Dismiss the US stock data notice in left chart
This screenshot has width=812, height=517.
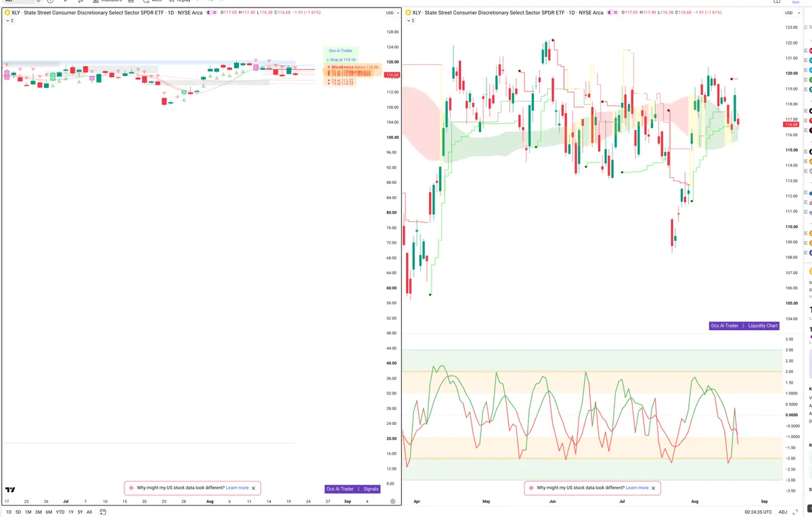[254, 488]
